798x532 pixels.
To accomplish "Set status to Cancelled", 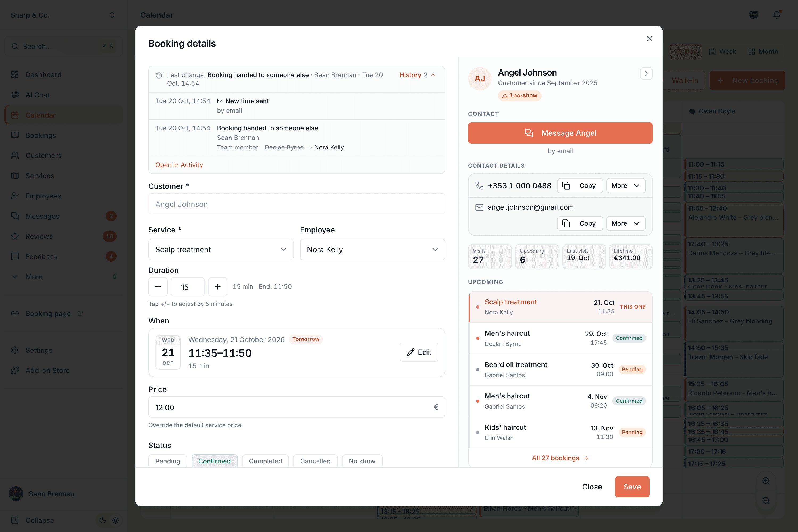I will pyautogui.click(x=315, y=461).
